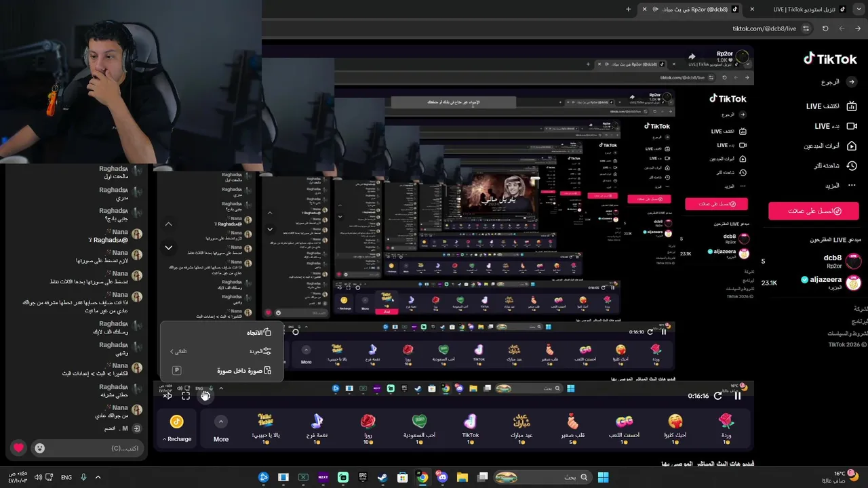The height and width of the screenshot is (488, 868).
Task: Open أدوات المبدعين sidebar item
Action: click(x=831, y=146)
